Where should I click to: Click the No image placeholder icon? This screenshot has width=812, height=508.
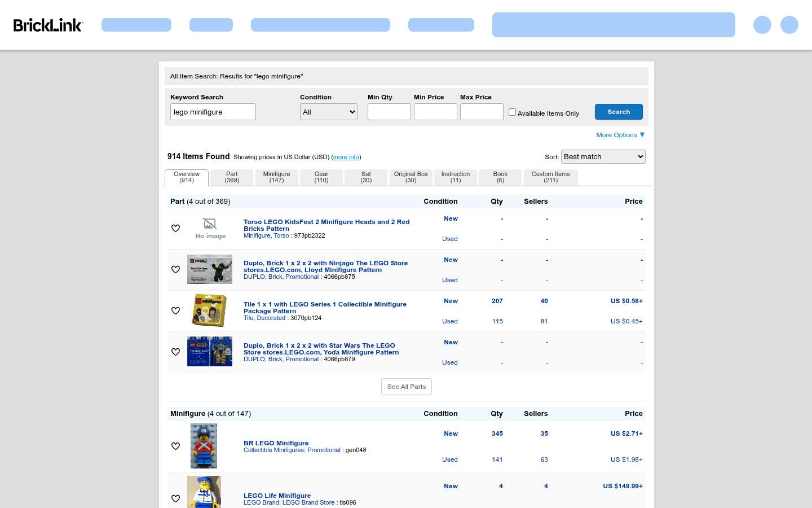(210, 229)
